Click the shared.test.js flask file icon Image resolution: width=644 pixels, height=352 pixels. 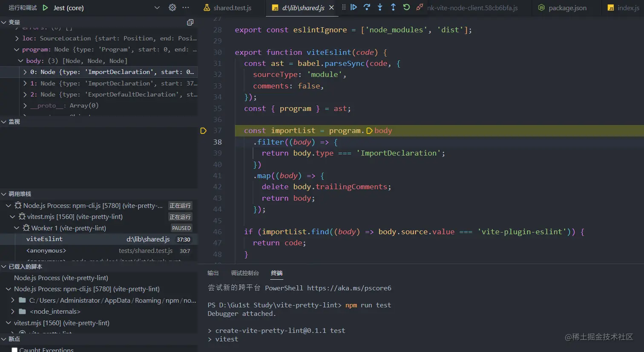(207, 8)
